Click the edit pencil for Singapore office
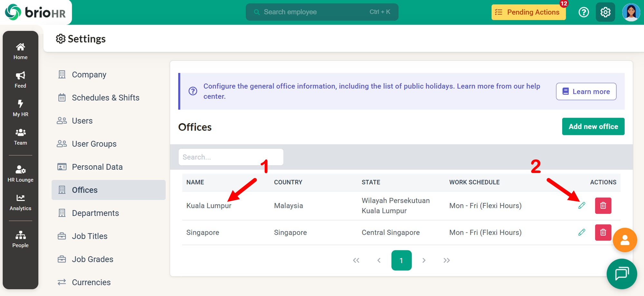Screen dimensions: 644x296 click(x=582, y=232)
